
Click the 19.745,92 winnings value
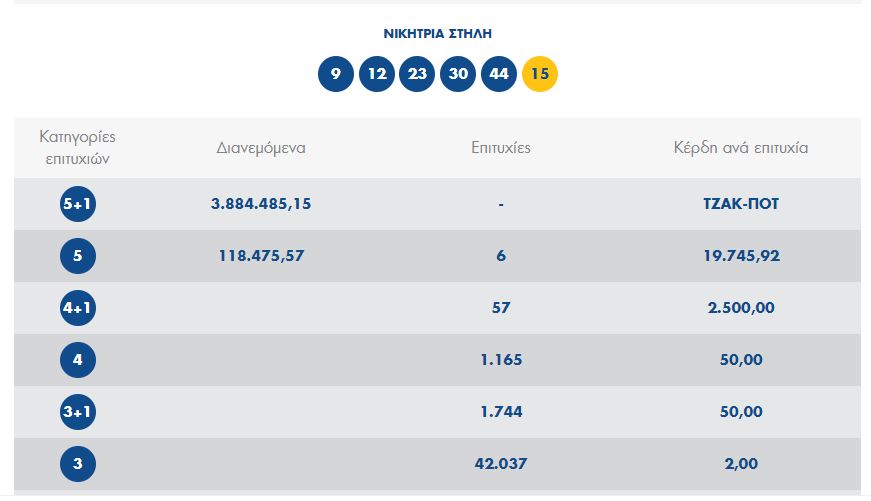pos(742,256)
